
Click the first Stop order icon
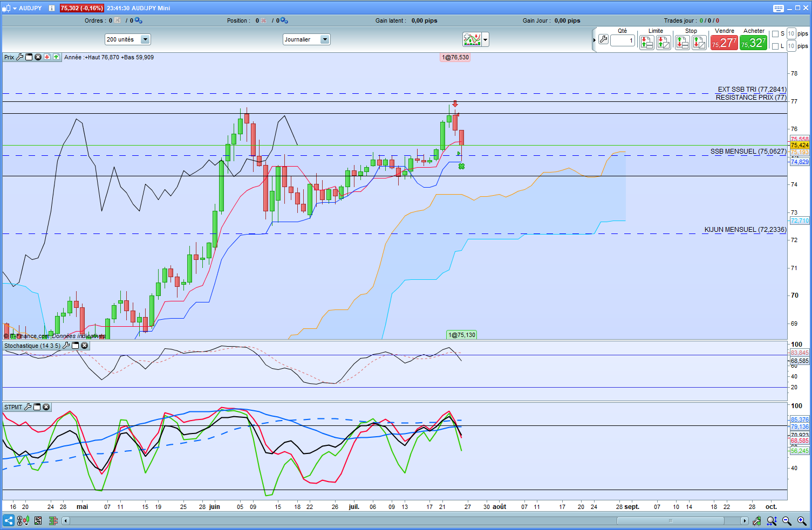tap(682, 43)
